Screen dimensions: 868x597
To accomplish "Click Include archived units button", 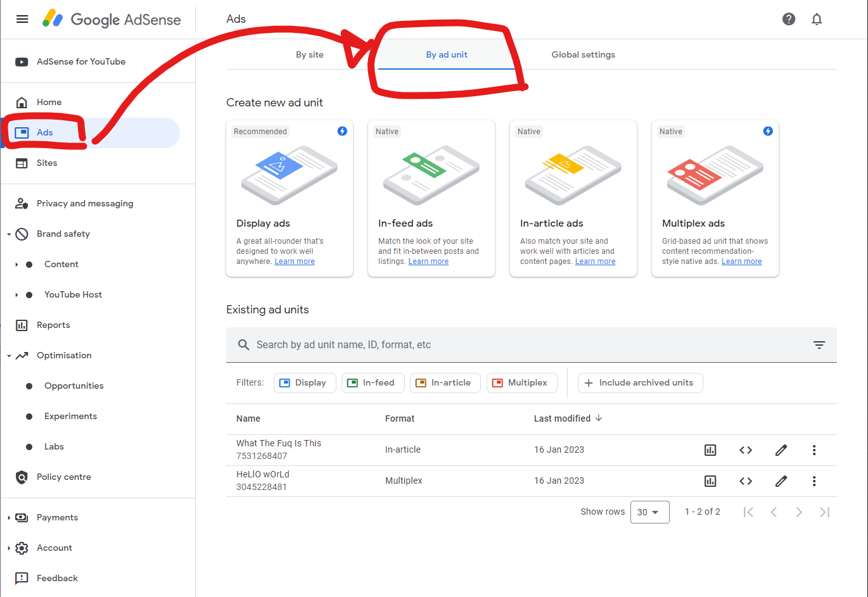I will (x=641, y=383).
